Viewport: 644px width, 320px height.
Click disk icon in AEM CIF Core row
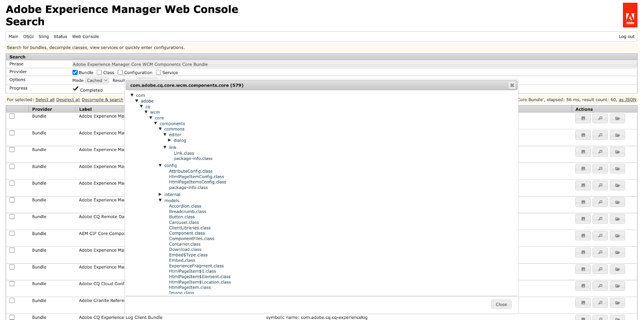pyautogui.click(x=583, y=236)
